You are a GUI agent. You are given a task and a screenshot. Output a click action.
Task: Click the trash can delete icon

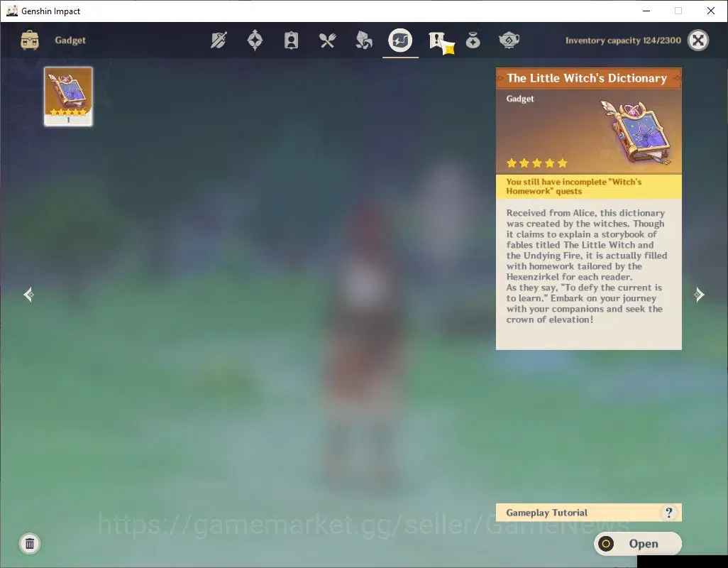[30, 543]
